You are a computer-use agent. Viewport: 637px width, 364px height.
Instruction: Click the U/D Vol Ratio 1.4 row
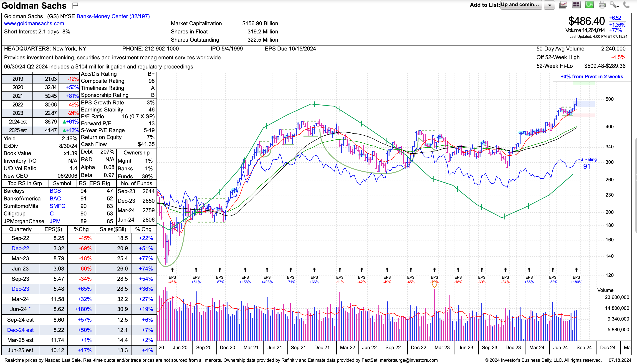40,168
